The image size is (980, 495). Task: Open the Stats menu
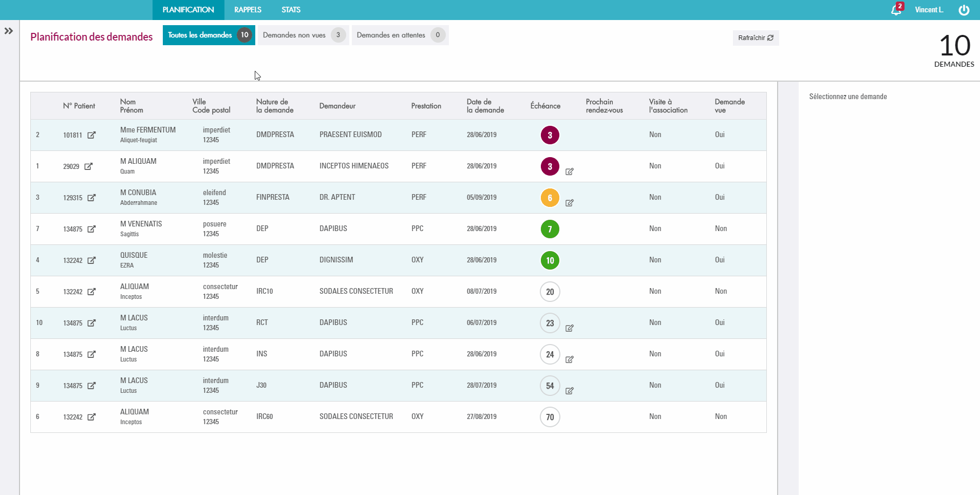[x=291, y=10]
